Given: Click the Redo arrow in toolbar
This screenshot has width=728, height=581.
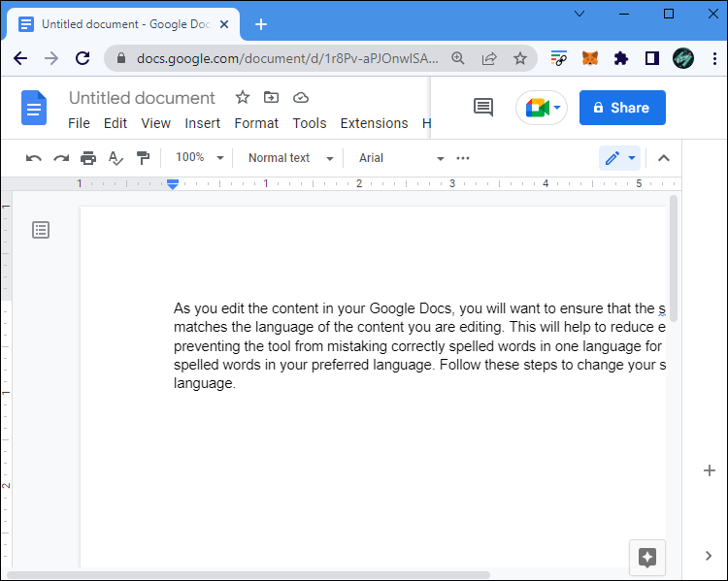Looking at the screenshot, I should click(x=61, y=158).
